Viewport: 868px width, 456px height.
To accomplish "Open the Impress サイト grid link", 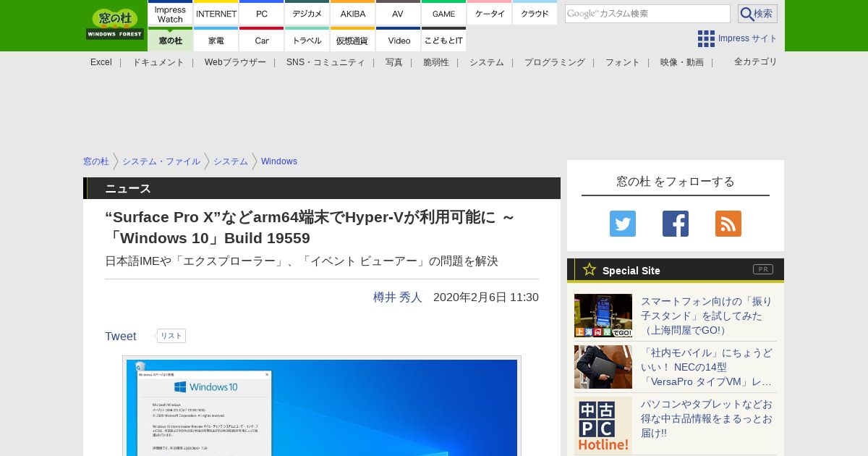I will (x=737, y=38).
